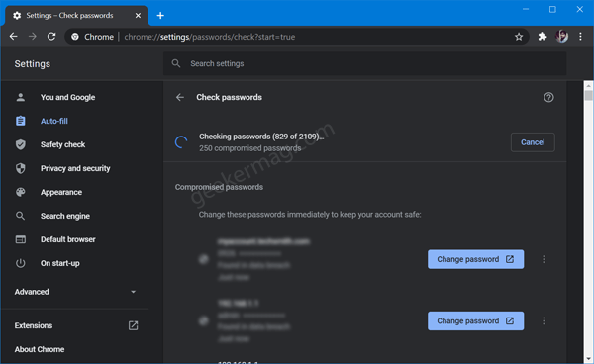Click the Chrome site info icon in address bar
Viewport: 594px width, 364px height.
pos(75,37)
